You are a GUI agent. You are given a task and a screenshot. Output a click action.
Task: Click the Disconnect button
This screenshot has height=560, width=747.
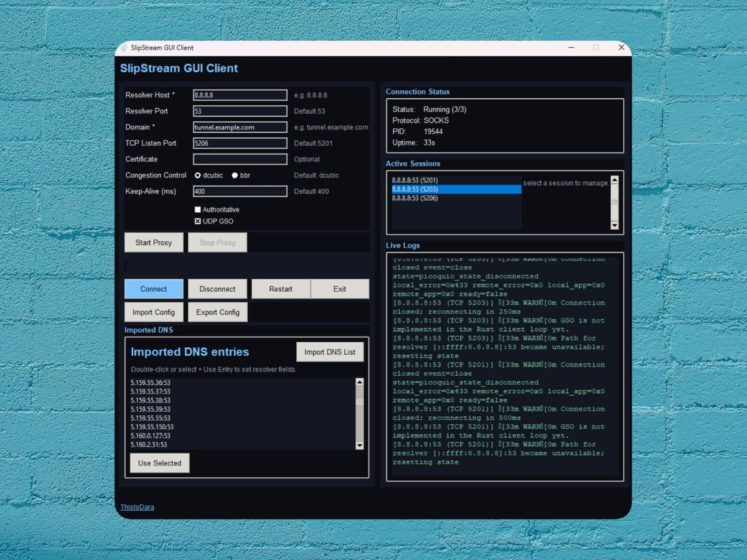(217, 289)
